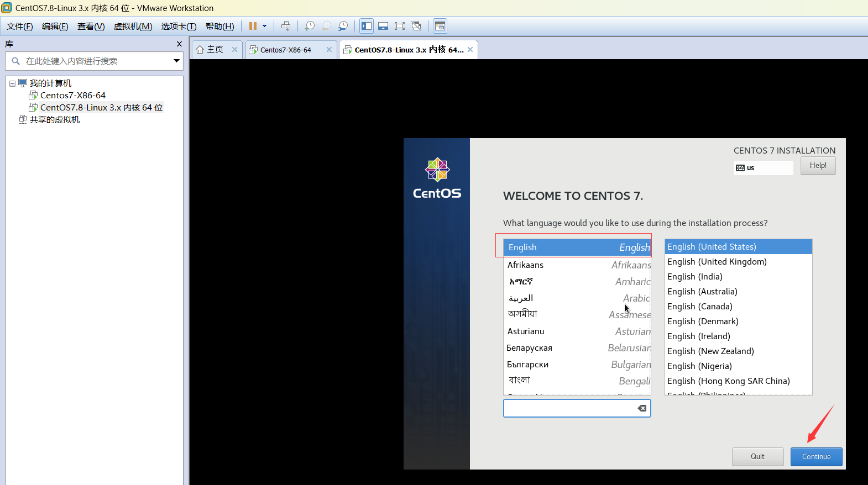This screenshot has height=485, width=868.
Task: Select Amharic in the language list
Action: (577, 282)
